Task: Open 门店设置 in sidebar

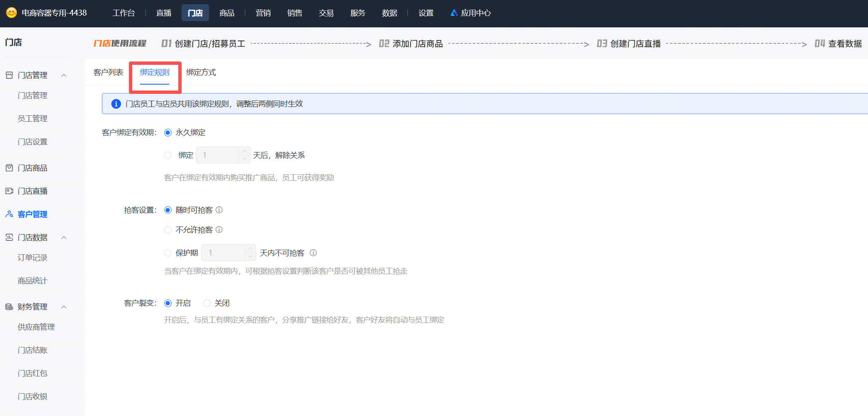Action: click(32, 142)
